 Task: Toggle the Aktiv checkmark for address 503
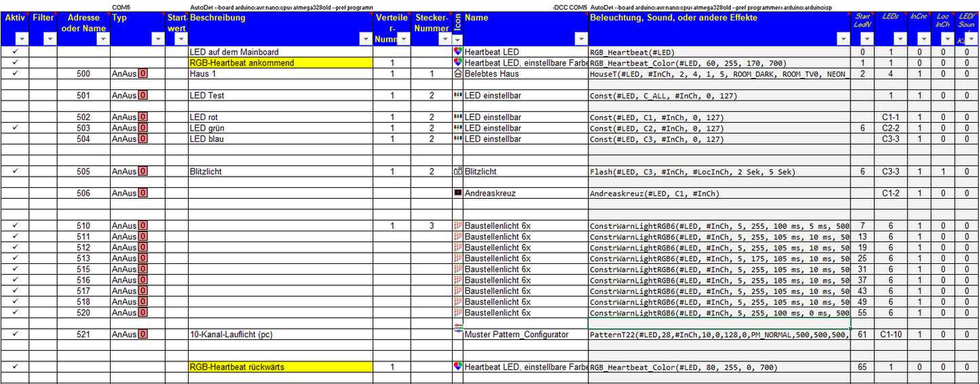(x=15, y=128)
